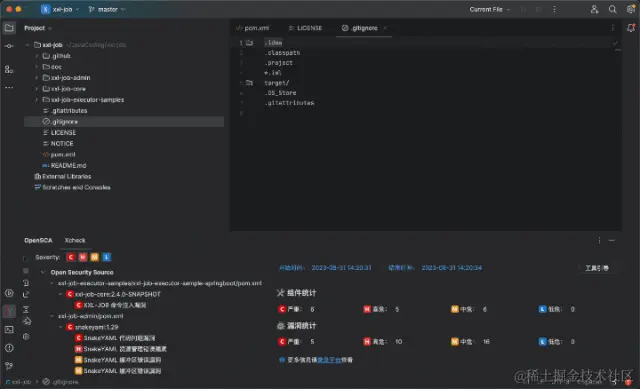Open the Project tool window folder icon
Image resolution: width=640 pixels, height=389 pixels.
9,28
